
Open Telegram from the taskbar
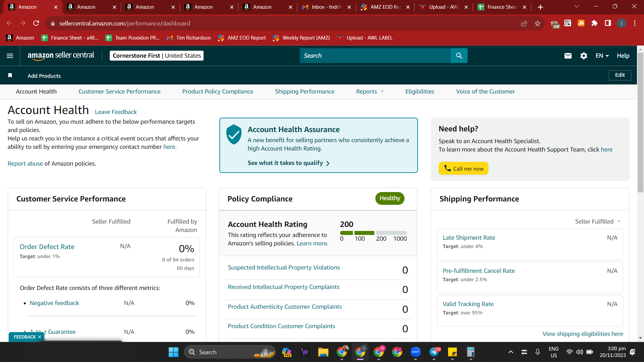434,352
